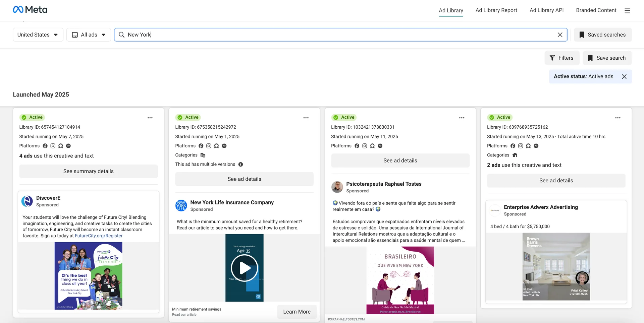Open the hamburger navigation menu
Screen dimensions: 644x323
coord(627,10)
